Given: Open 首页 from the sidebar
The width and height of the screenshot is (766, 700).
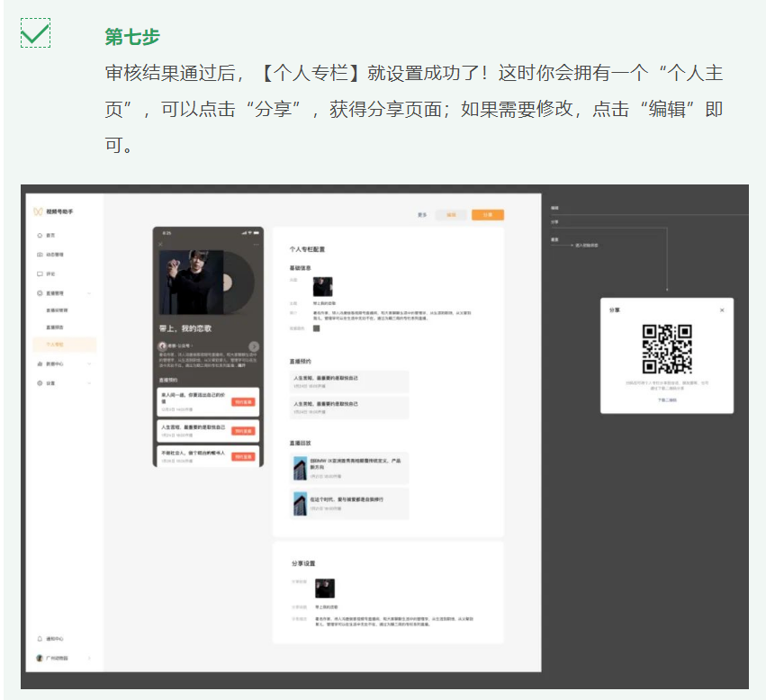Looking at the screenshot, I should pyautogui.click(x=50, y=235).
